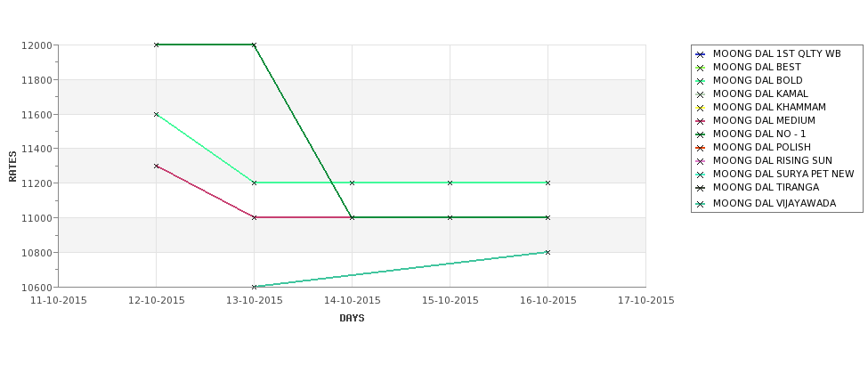Image resolution: width=868 pixels, height=382 pixels.
Task: Click the 11200 data point on 15-10-2015
Action: (x=450, y=183)
